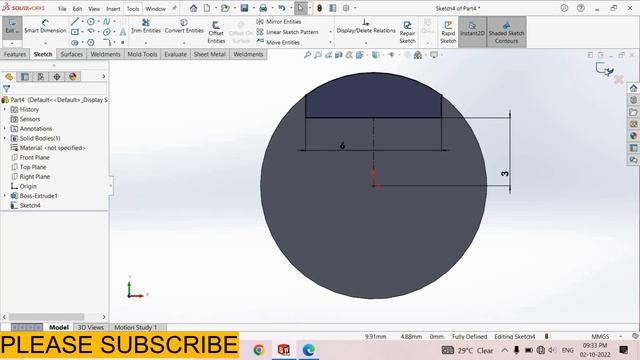Viewport: 640px width, 360px height.
Task: Toggle the Select cursor tool
Action: (300, 8)
